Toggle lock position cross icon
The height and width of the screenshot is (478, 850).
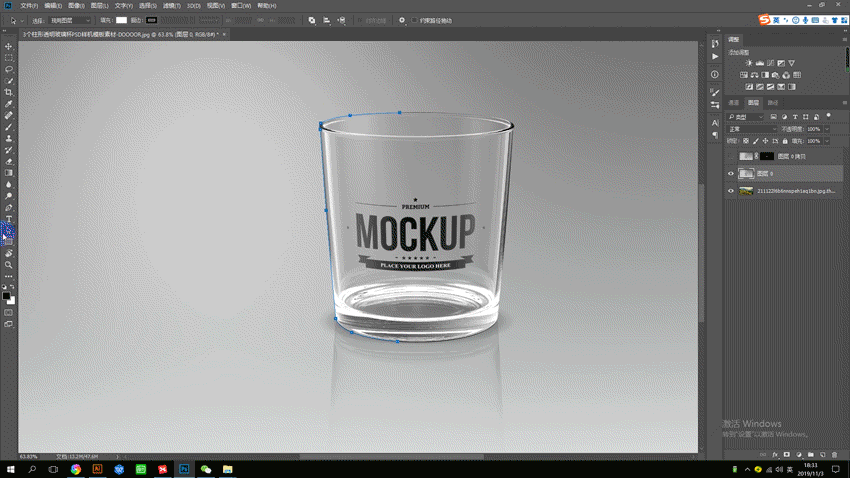pyautogui.click(x=765, y=141)
